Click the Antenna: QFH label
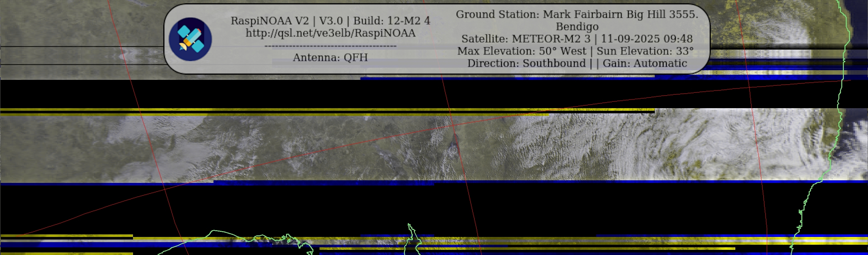 point(330,58)
